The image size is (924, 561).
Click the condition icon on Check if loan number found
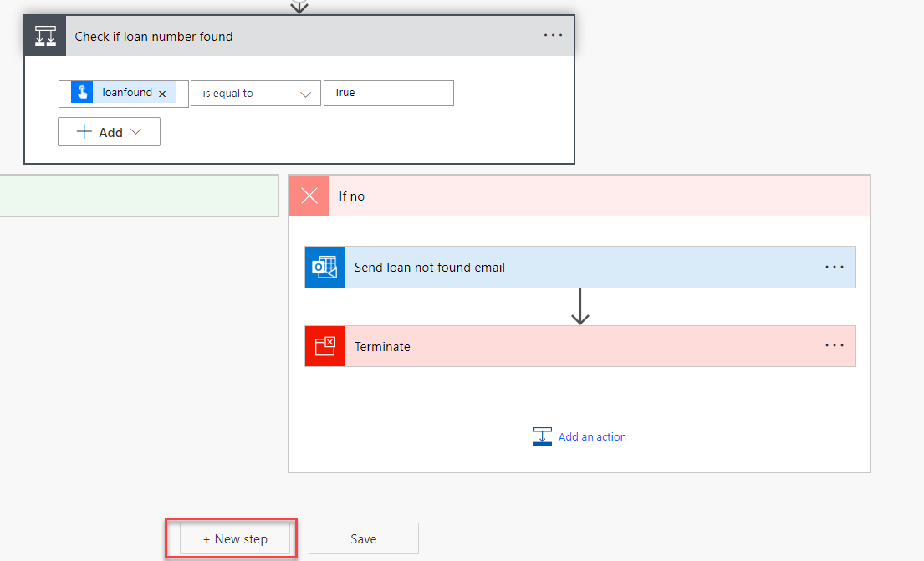pyautogui.click(x=45, y=36)
